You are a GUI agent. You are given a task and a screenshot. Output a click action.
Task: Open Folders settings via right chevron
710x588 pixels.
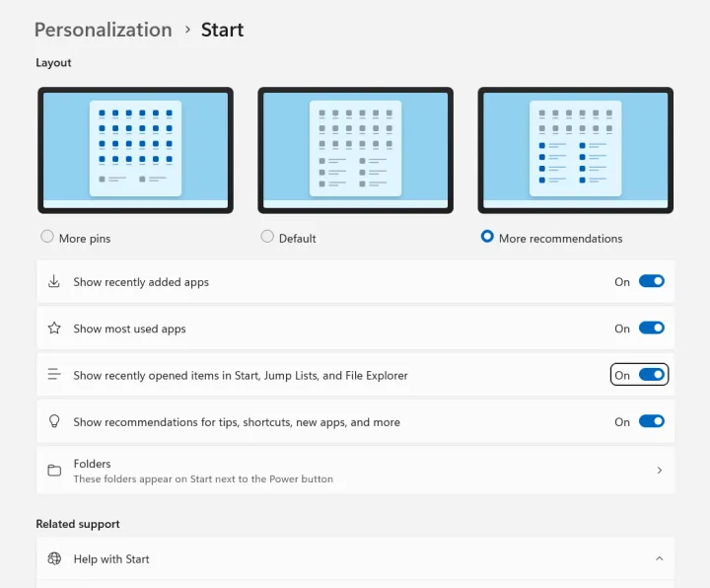coord(659,471)
